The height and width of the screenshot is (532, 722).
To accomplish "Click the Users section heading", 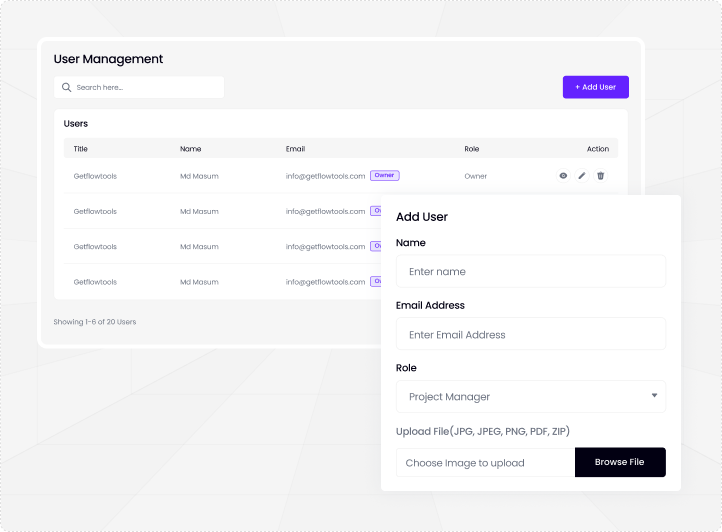I will pos(76,123).
